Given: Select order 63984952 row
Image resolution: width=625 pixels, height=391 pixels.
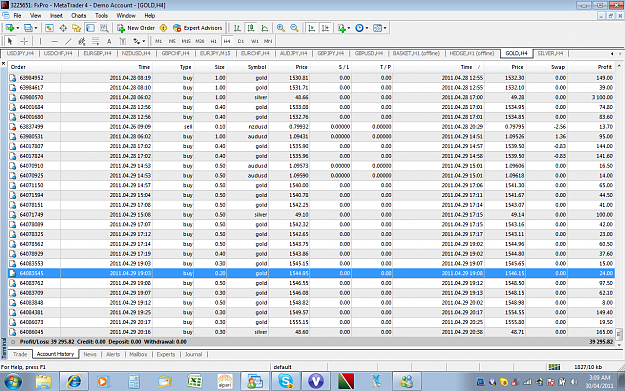Looking at the screenshot, I should [x=311, y=78].
